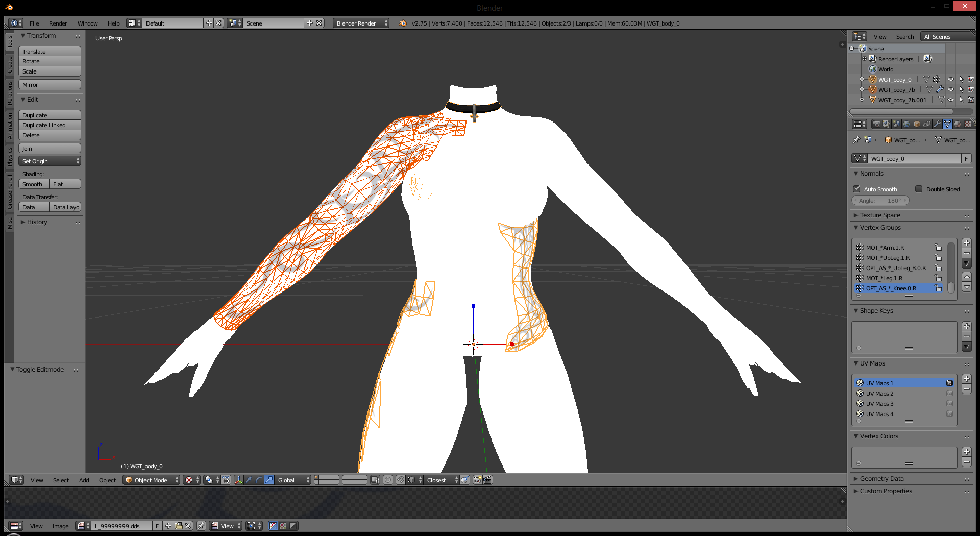Open the Render menu in the top bar
Viewport: 980px width, 536px height.
point(58,23)
